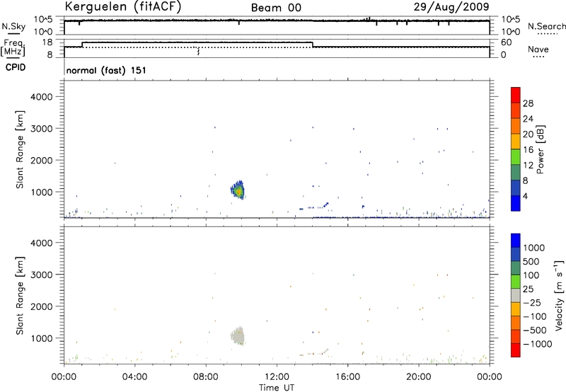Click the '12:00' time axis label
Screen dimensions: 566x392
click(x=277, y=377)
